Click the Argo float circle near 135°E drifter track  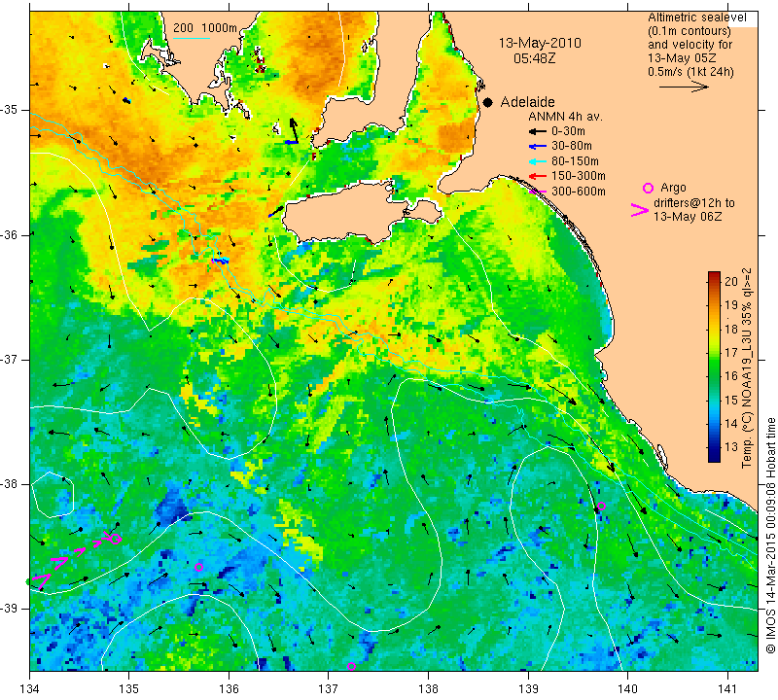click(115, 540)
